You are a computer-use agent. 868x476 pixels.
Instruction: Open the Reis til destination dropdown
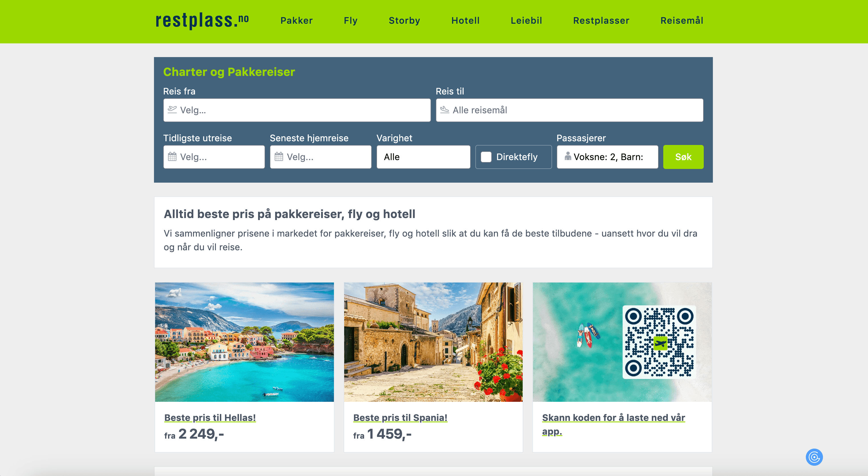click(569, 110)
